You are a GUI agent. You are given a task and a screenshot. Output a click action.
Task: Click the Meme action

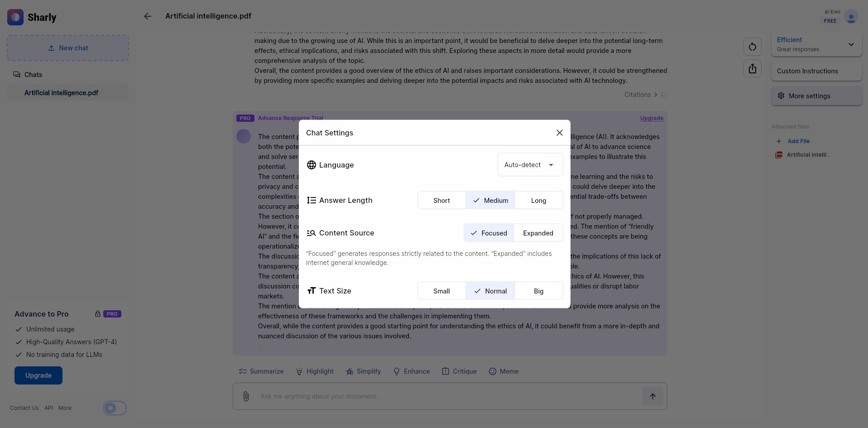click(504, 371)
